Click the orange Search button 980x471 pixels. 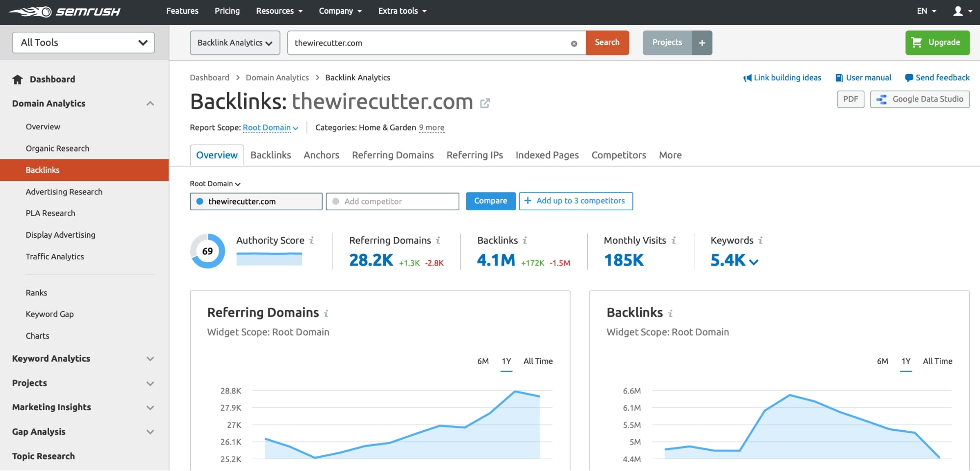607,43
